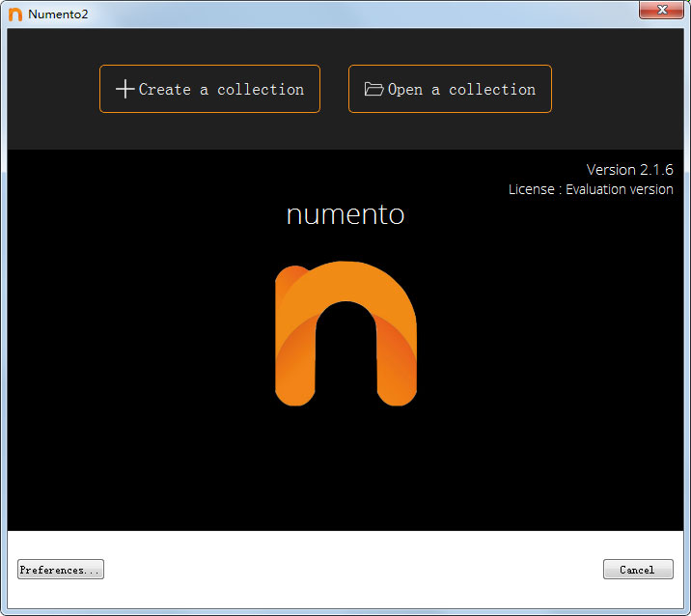Click the plus icon for creating a collection
The height and width of the screenshot is (616, 691).
click(x=124, y=89)
